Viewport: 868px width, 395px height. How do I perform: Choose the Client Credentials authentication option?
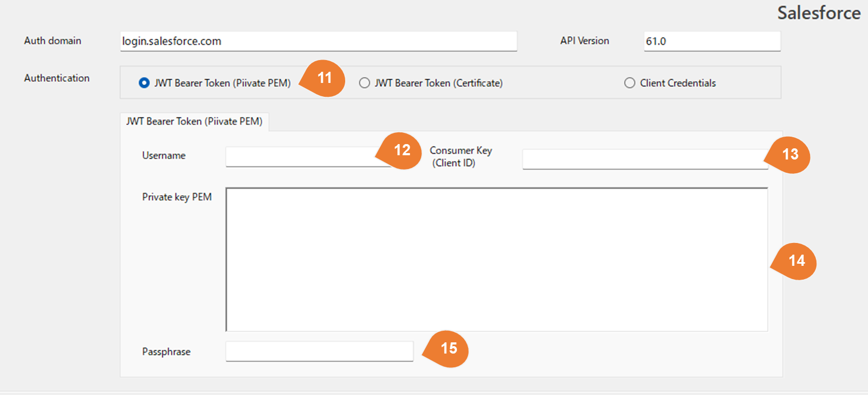pyautogui.click(x=630, y=83)
